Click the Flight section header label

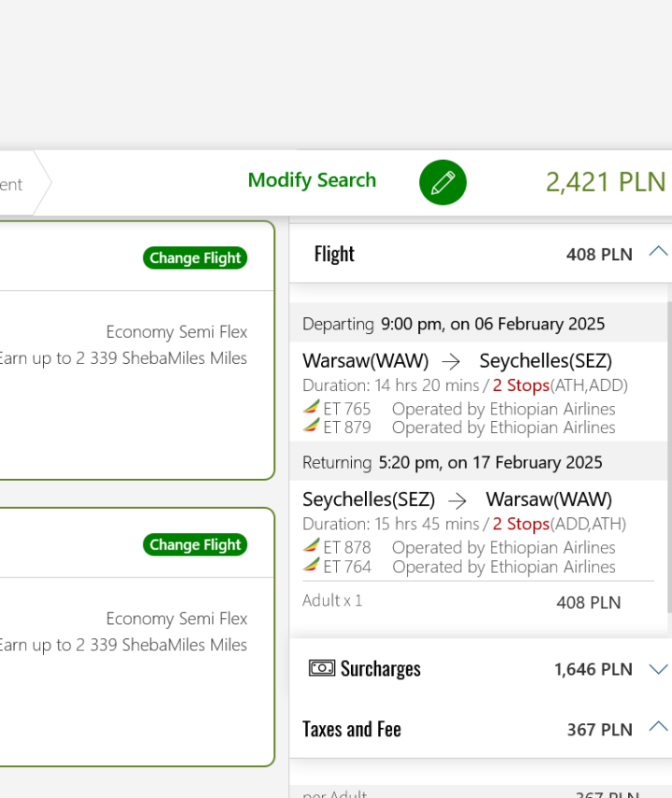[x=334, y=254]
